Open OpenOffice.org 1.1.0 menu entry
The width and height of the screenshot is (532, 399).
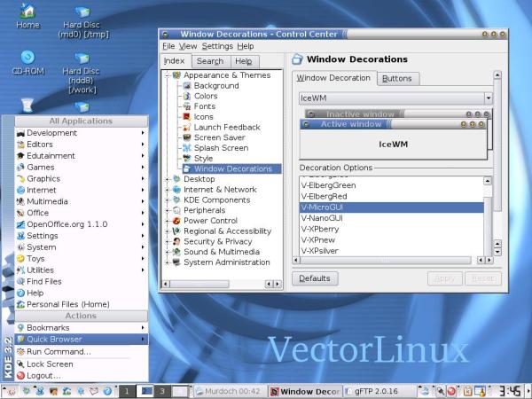(x=82, y=224)
